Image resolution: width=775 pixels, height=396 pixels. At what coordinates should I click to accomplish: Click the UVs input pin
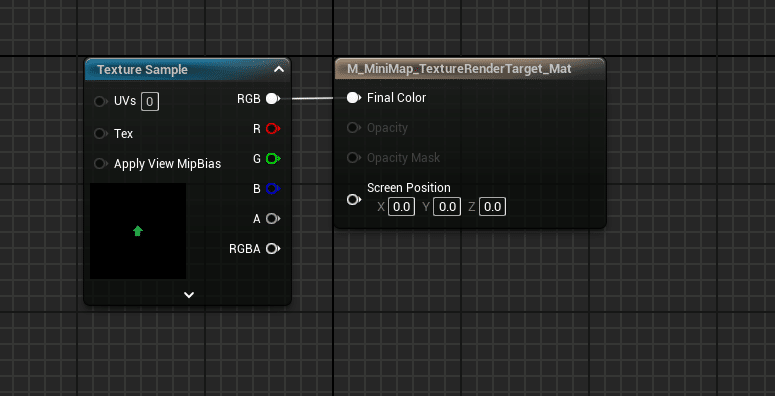tap(100, 101)
